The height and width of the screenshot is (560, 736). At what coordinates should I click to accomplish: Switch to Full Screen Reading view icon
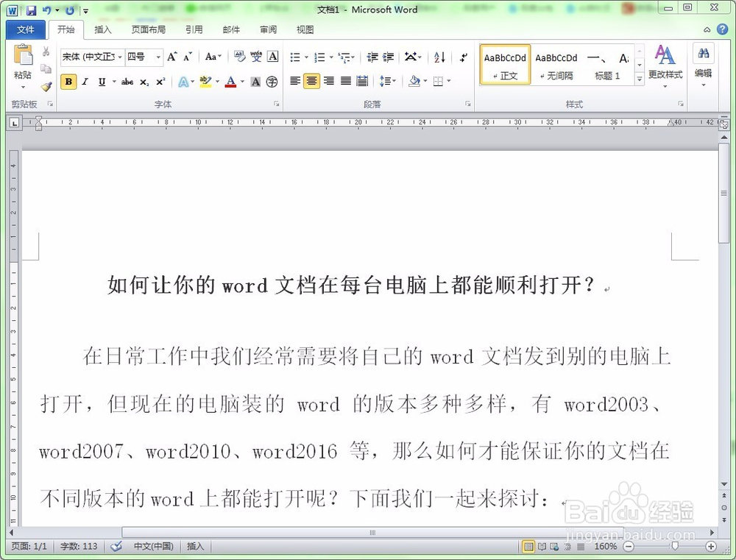pos(542,547)
